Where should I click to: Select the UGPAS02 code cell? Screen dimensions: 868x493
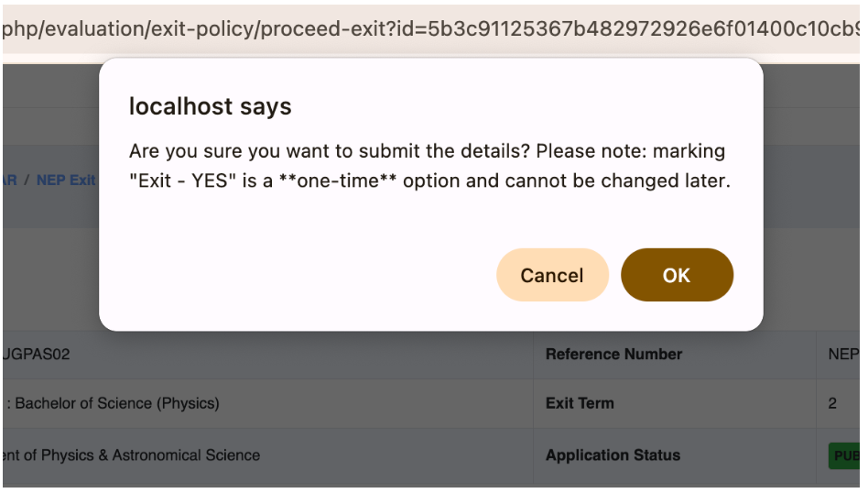[37, 355]
